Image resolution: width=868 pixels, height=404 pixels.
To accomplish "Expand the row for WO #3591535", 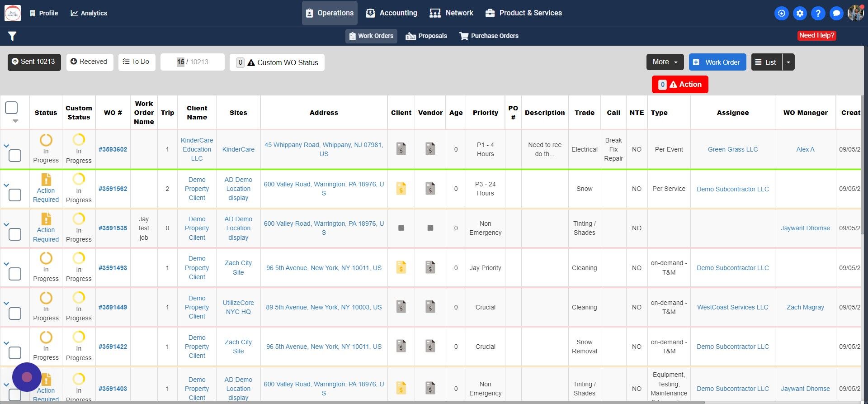I will coord(6,224).
